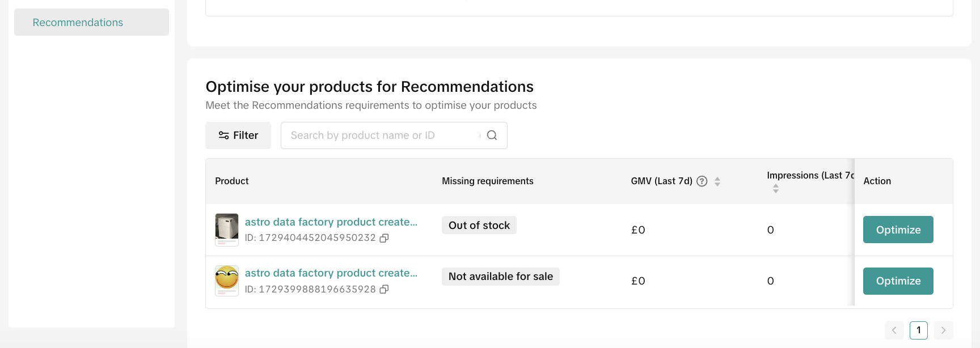The width and height of the screenshot is (980, 348).
Task: Open the product link for the not available for sale item
Action: pos(331,273)
